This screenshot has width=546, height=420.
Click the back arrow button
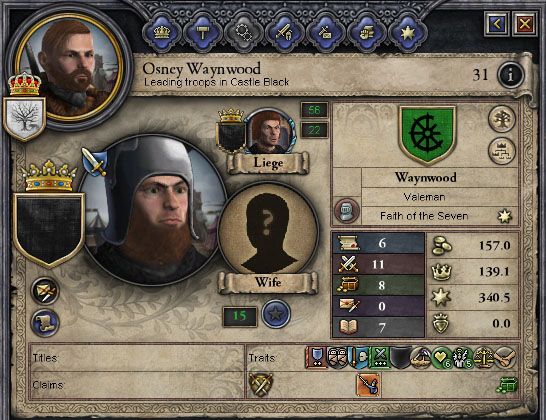click(x=497, y=24)
